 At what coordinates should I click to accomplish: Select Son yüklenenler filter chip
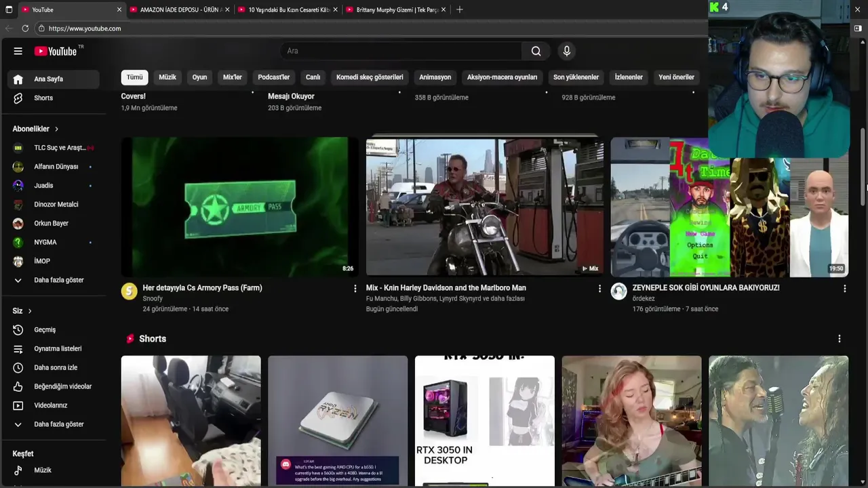[576, 77]
